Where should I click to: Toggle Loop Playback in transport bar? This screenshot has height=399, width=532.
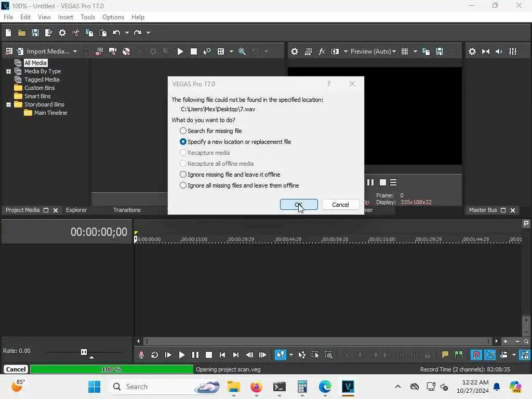[x=155, y=355]
